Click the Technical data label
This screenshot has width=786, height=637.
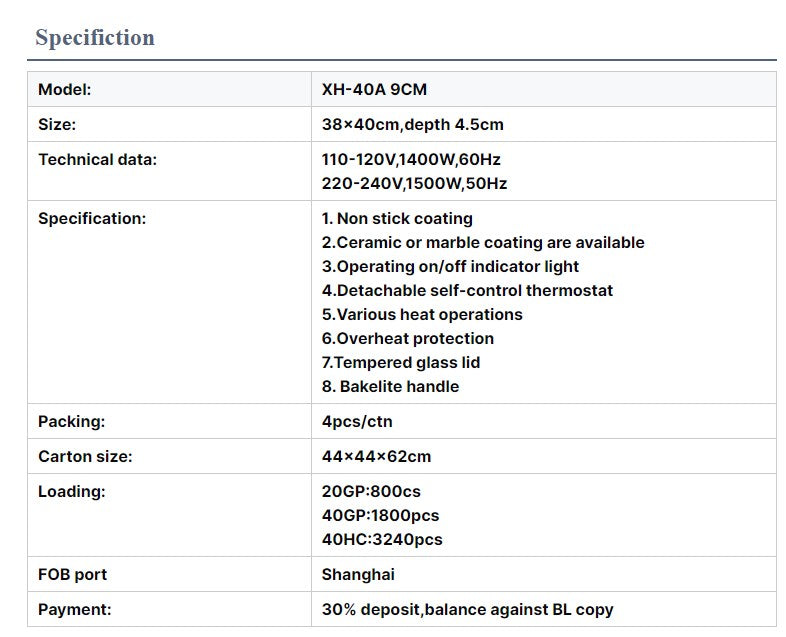[x=97, y=159]
